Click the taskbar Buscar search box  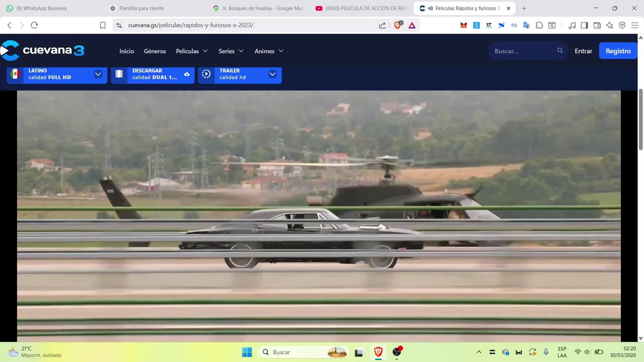304,352
